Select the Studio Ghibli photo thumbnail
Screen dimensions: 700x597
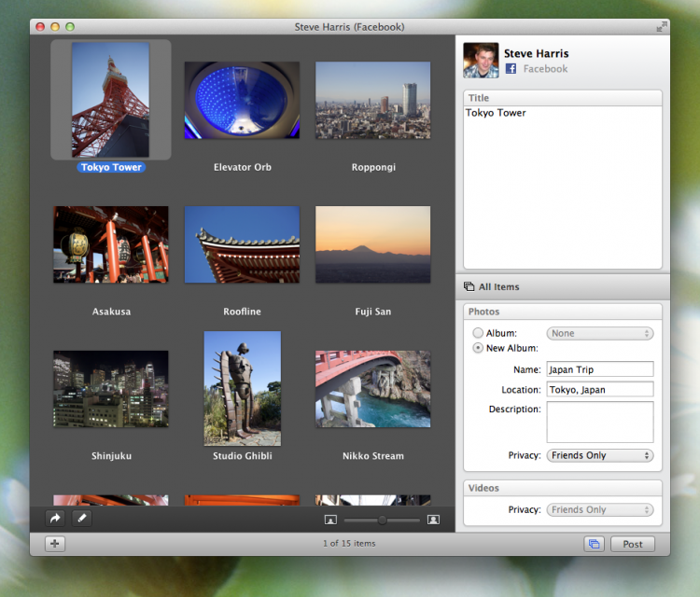point(242,388)
